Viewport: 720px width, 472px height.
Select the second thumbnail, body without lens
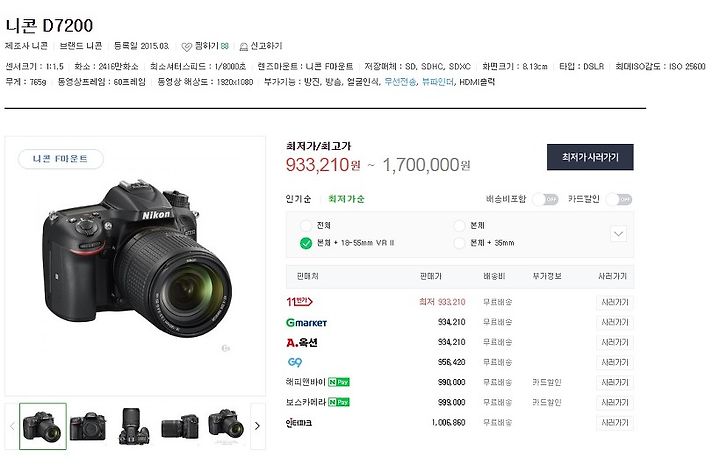point(88,426)
